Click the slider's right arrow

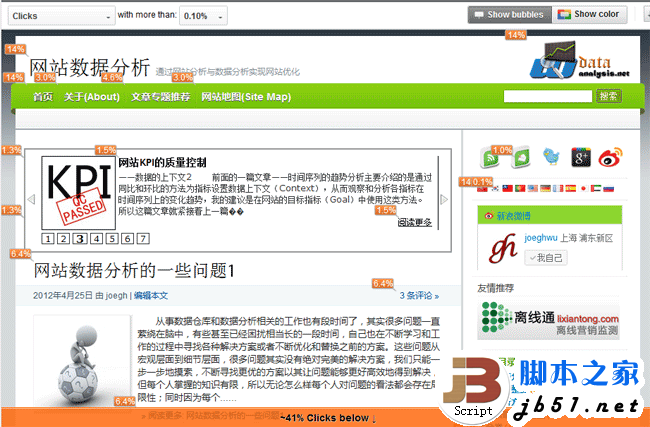click(444, 199)
